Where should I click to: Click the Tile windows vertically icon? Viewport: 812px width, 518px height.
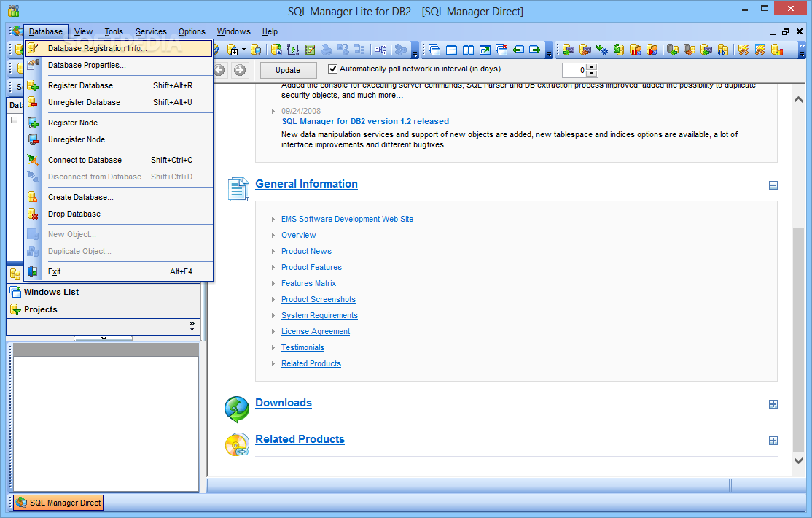tap(468, 50)
